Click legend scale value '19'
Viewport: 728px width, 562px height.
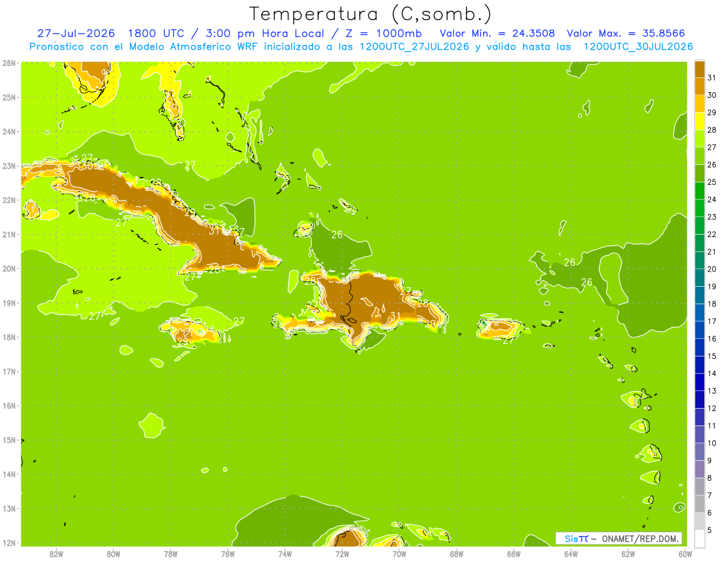tap(712, 287)
